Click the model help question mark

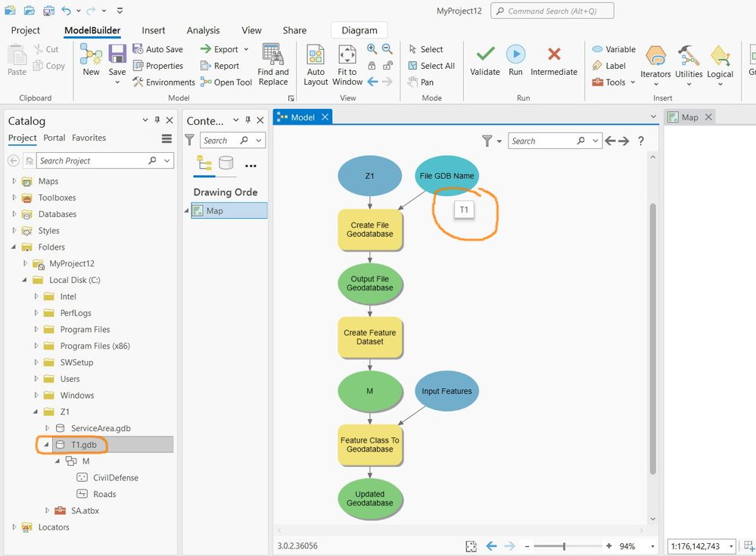[640, 141]
